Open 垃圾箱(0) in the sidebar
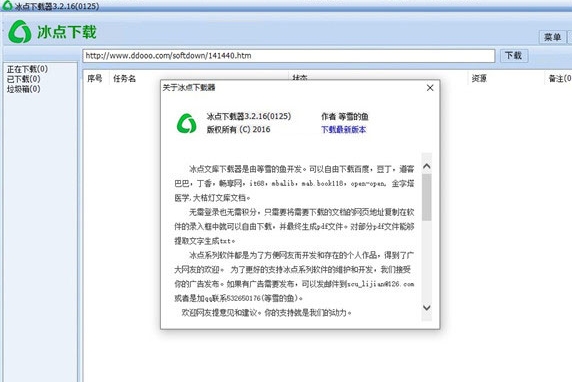This screenshot has height=382, width=572. (x=24, y=89)
